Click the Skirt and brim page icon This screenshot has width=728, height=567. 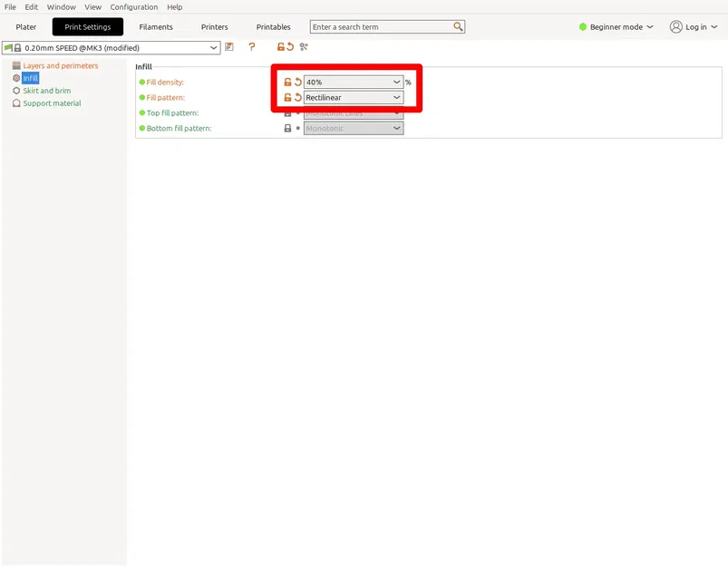click(16, 90)
